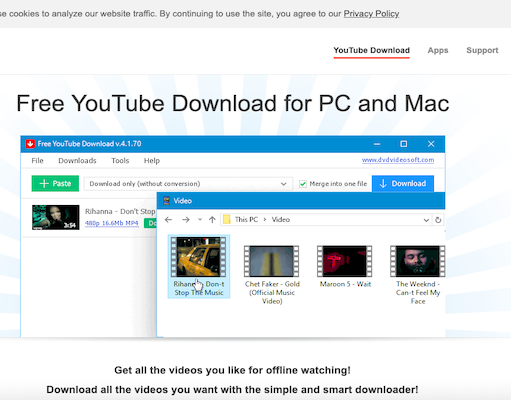
Task: Select Maroon 5 - Wait video file
Action: click(345, 267)
